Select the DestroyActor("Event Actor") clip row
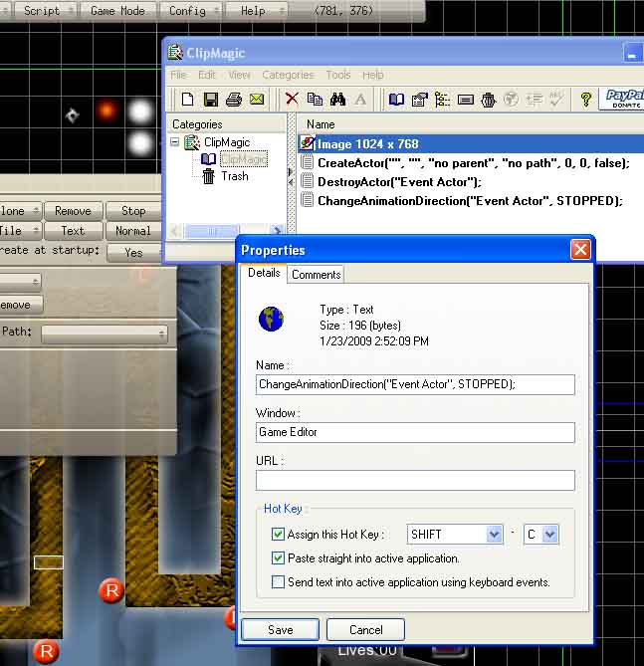Image resolution: width=644 pixels, height=666 pixels. [x=471, y=182]
